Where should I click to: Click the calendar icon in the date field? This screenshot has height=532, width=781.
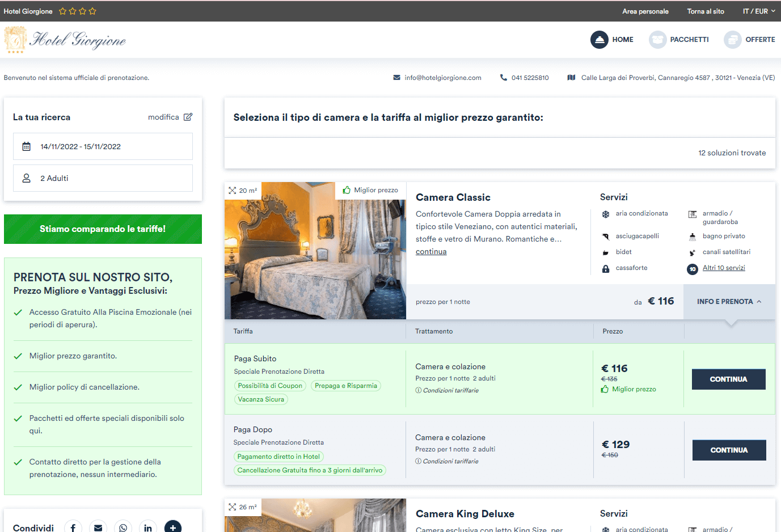[26, 146]
